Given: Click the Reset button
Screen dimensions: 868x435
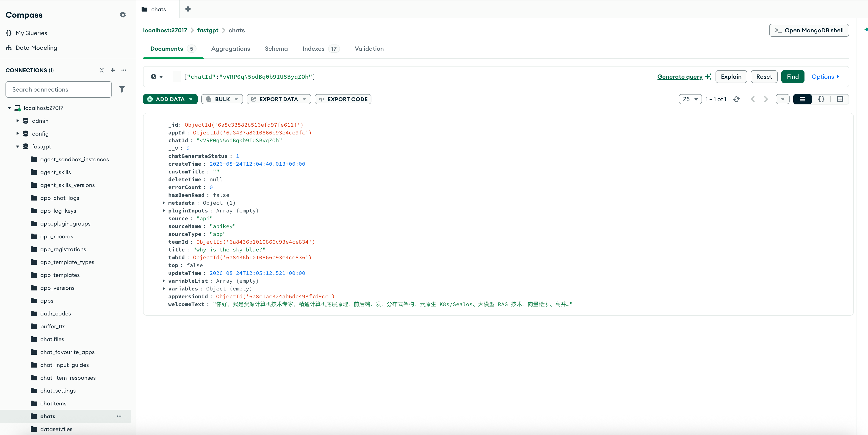Looking at the screenshot, I should click(764, 77).
